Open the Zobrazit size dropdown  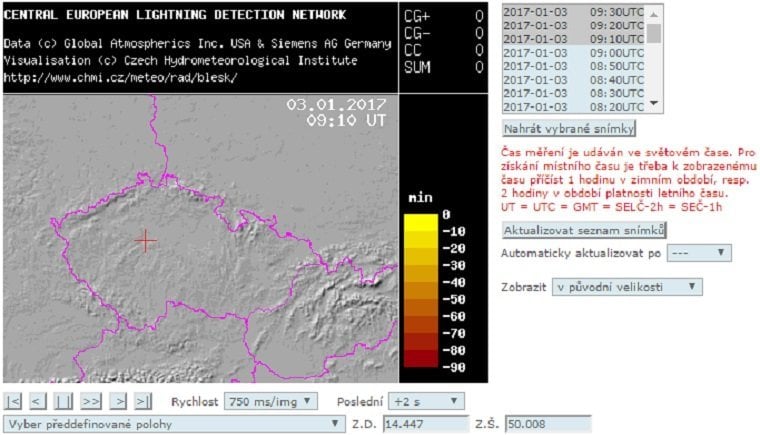pyautogui.click(x=627, y=287)
